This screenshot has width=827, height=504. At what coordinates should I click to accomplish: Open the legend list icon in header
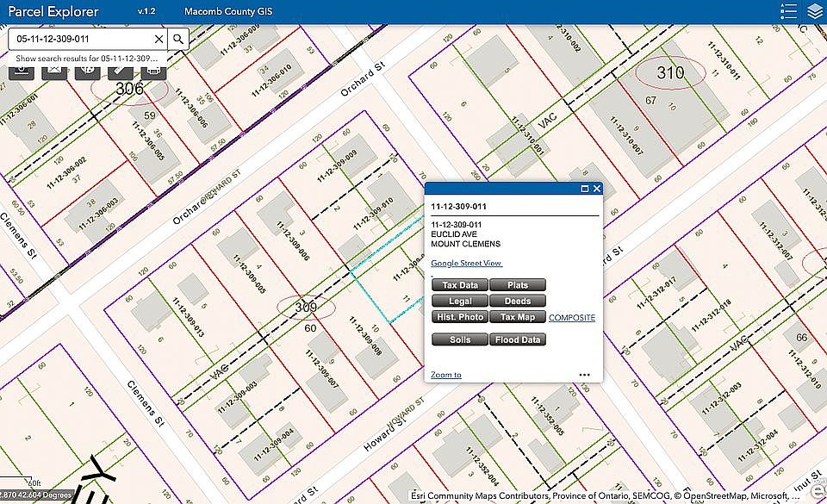click(x=788, y=11)
